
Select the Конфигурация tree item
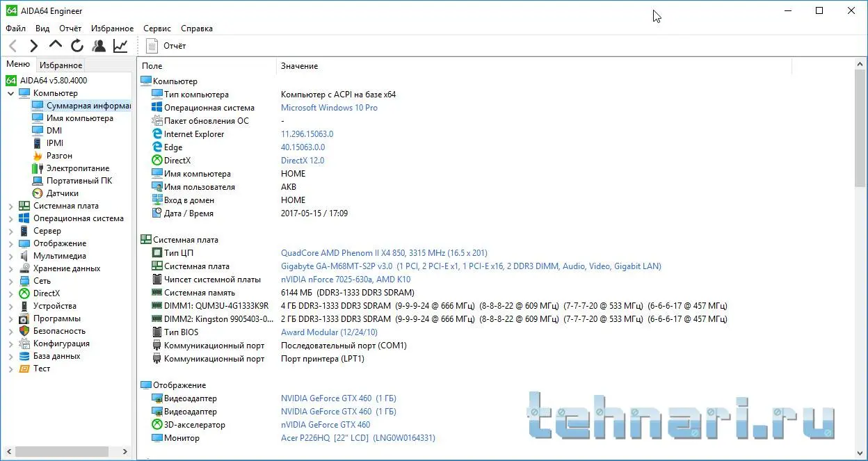61,343
